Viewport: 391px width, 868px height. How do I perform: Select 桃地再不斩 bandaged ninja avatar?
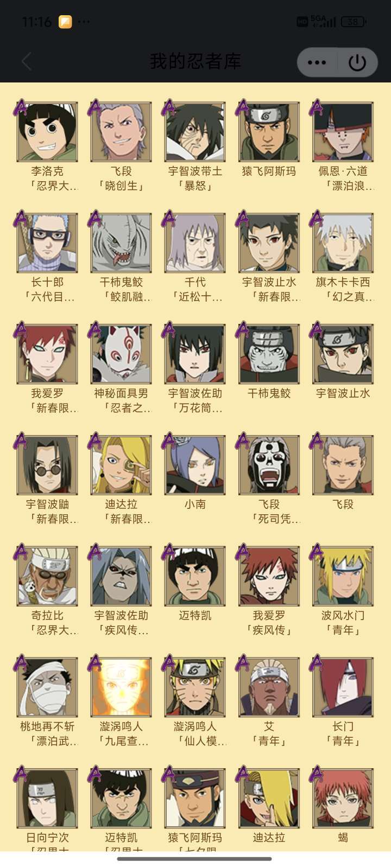click(x=47, y=687)
